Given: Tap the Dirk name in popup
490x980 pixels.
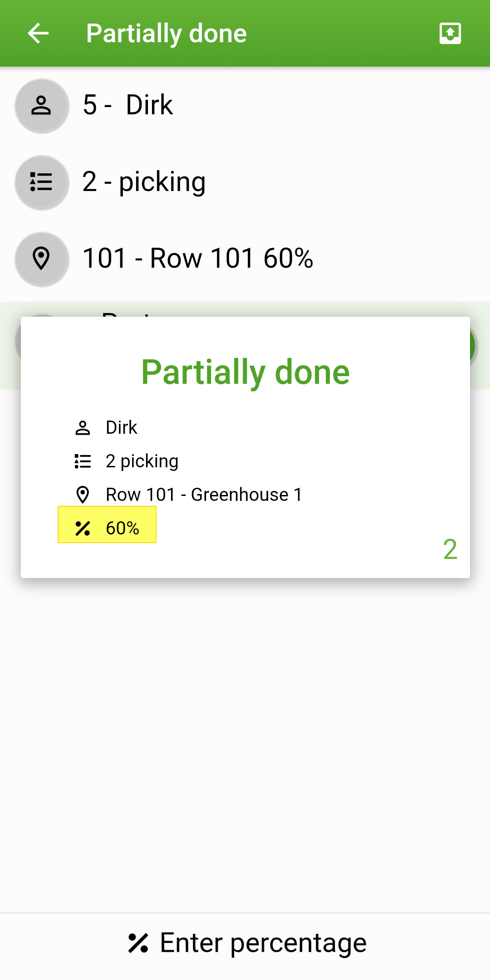Looking at the screenshot, I should [x=121, y=427].
